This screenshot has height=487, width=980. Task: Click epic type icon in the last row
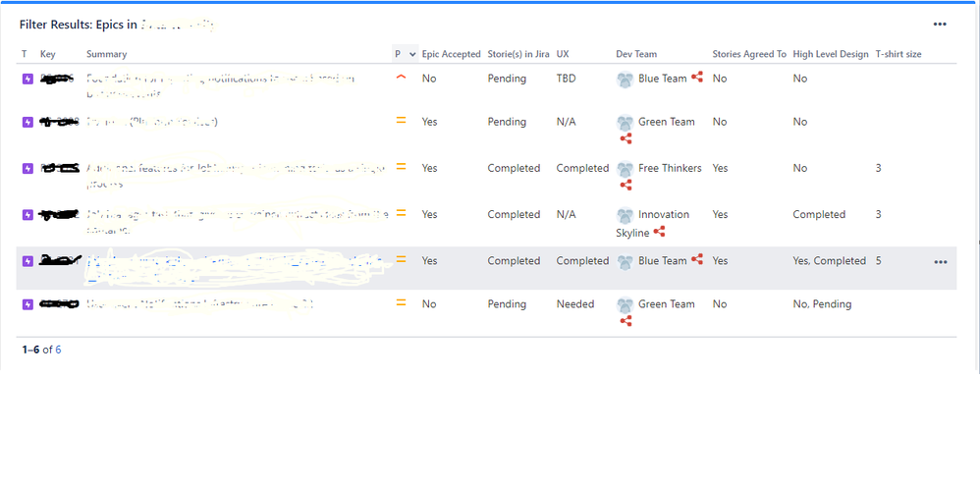[27, 304]
